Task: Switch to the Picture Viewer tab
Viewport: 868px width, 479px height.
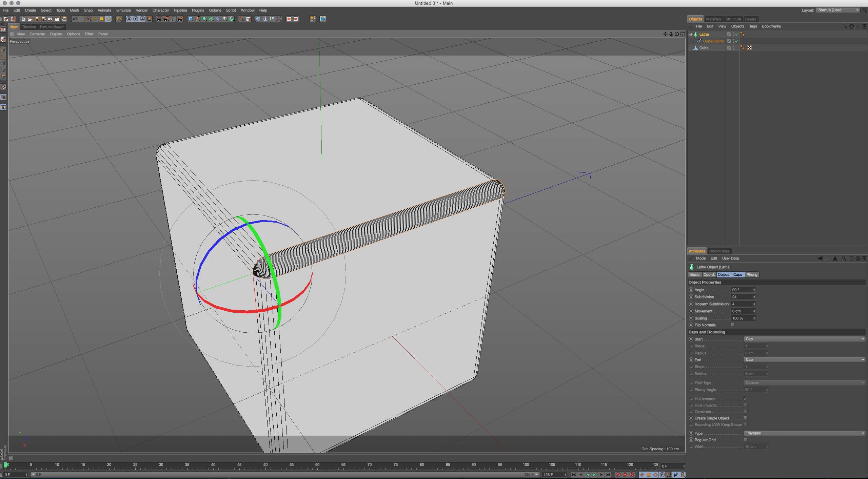Action: [x=52, y=27]
